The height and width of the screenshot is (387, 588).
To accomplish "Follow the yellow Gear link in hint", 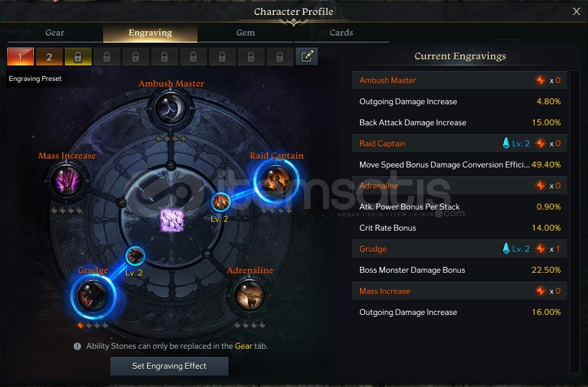I will pyautogui.click(x=244, y=346).
